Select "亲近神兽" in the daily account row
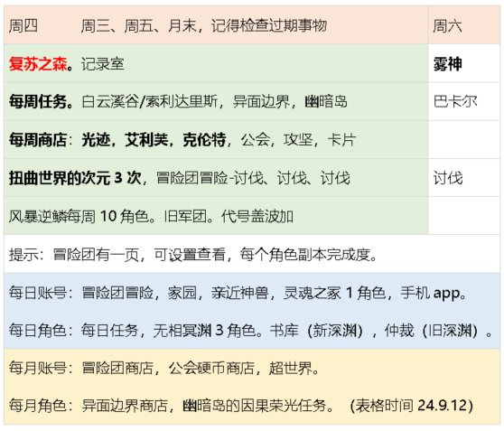This screenshot has width=504, height=431. tap(239, 293)
